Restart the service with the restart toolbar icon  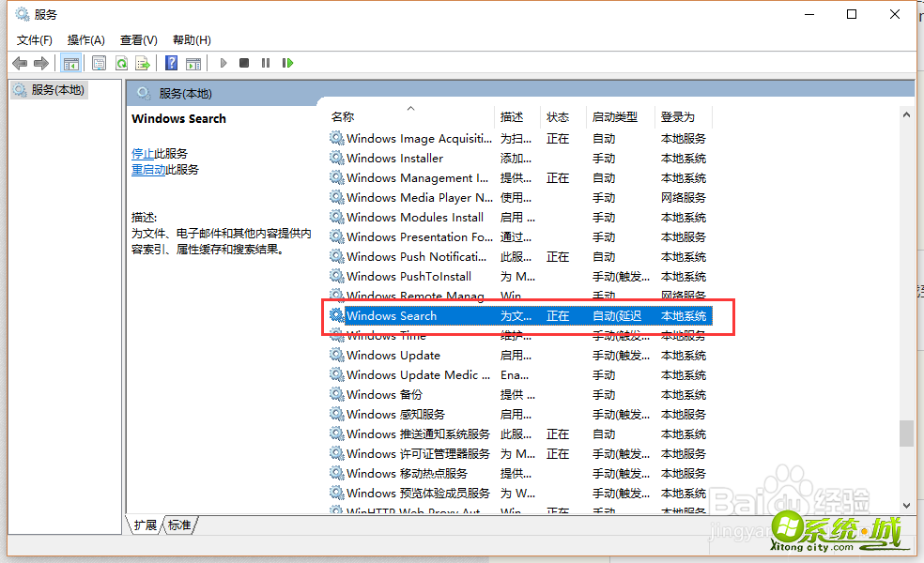(287, 62)
